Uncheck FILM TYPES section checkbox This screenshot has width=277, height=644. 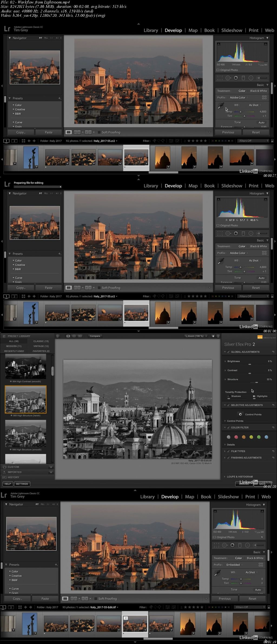(x=229, y=451)
